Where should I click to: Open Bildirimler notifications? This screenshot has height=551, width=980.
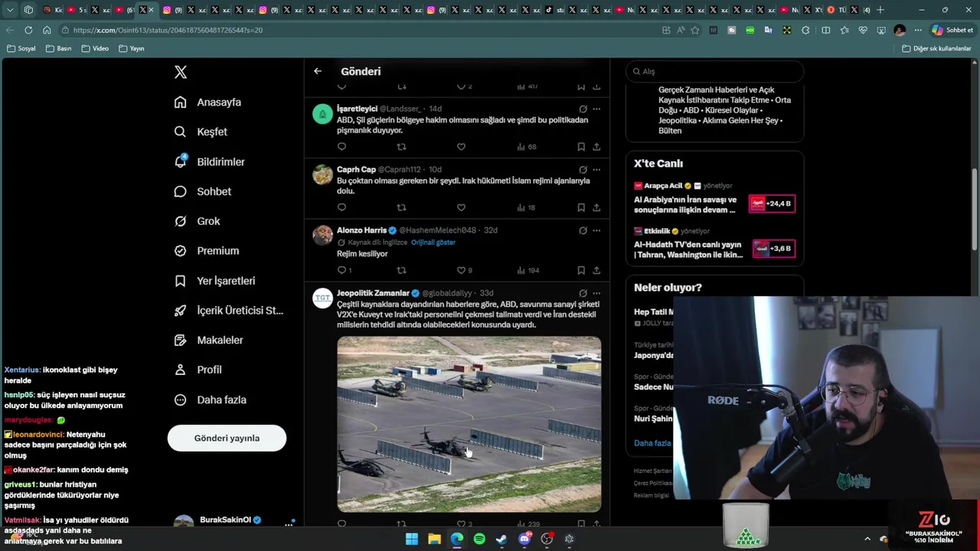[209, 161]
